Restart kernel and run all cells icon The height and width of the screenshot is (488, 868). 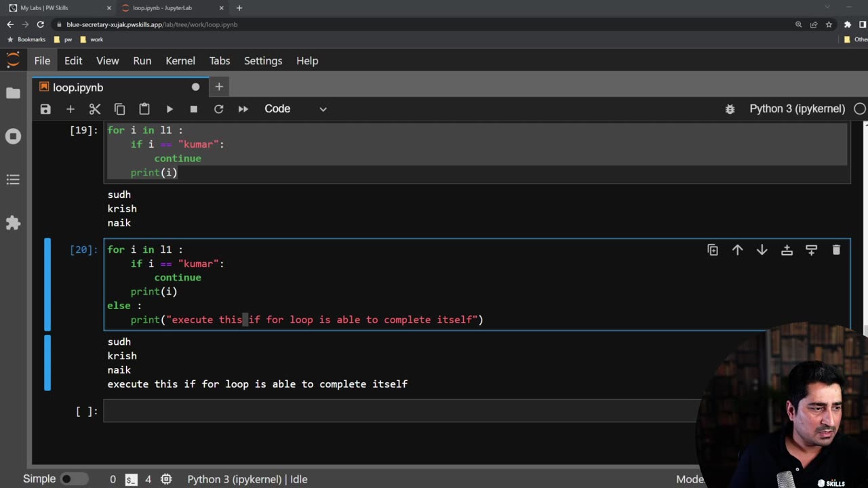click(x=243, y=109)
